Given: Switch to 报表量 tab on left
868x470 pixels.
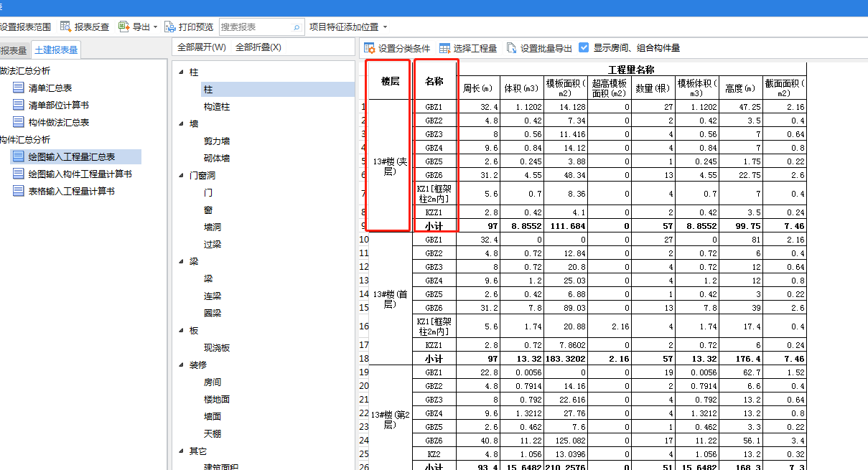Looking at the screenshot, I should click(x=14, y=50).
